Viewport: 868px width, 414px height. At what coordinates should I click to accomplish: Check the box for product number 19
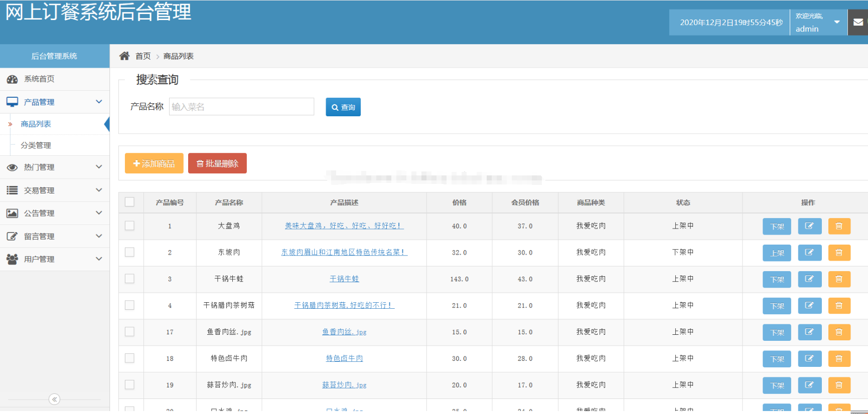(x=129, y=385)
